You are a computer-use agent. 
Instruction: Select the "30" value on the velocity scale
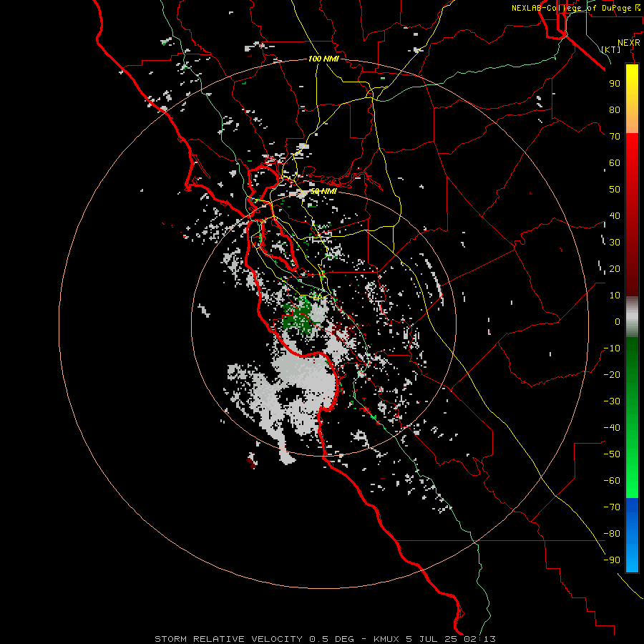pyautogui.click(x=615, y=243)
